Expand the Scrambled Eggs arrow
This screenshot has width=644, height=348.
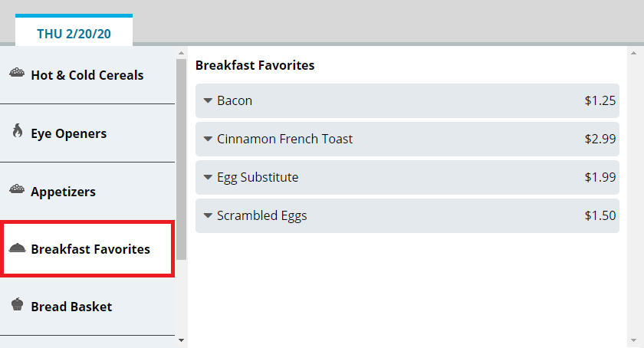point(208,216)
